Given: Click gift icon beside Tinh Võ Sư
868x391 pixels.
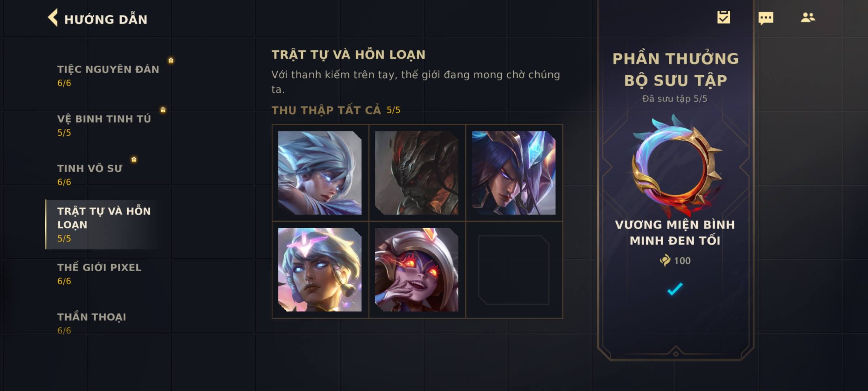Looking at the screenshot, I should tap(134, 159).
